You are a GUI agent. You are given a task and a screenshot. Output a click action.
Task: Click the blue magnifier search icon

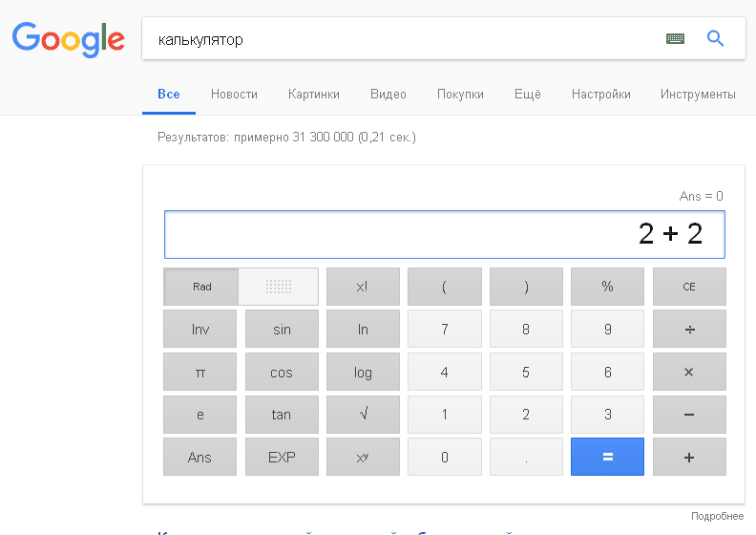[x=715, y=39]
